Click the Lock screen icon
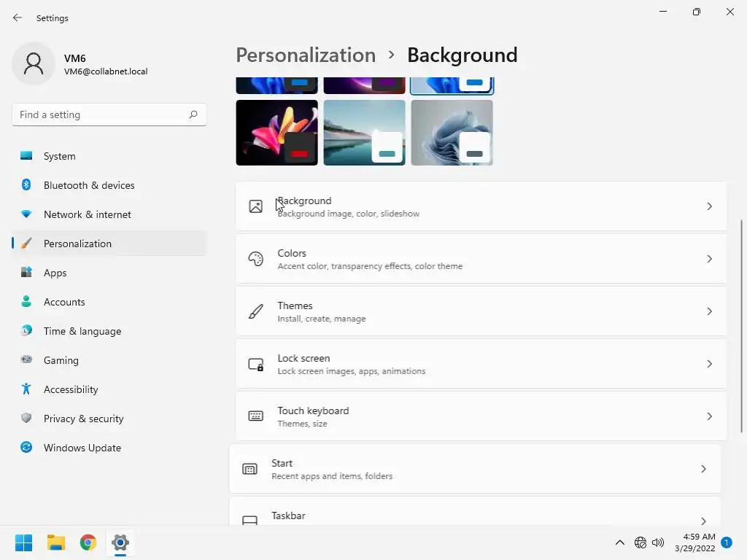Screen dimensions: 747x560 click(x=256, y=365)
